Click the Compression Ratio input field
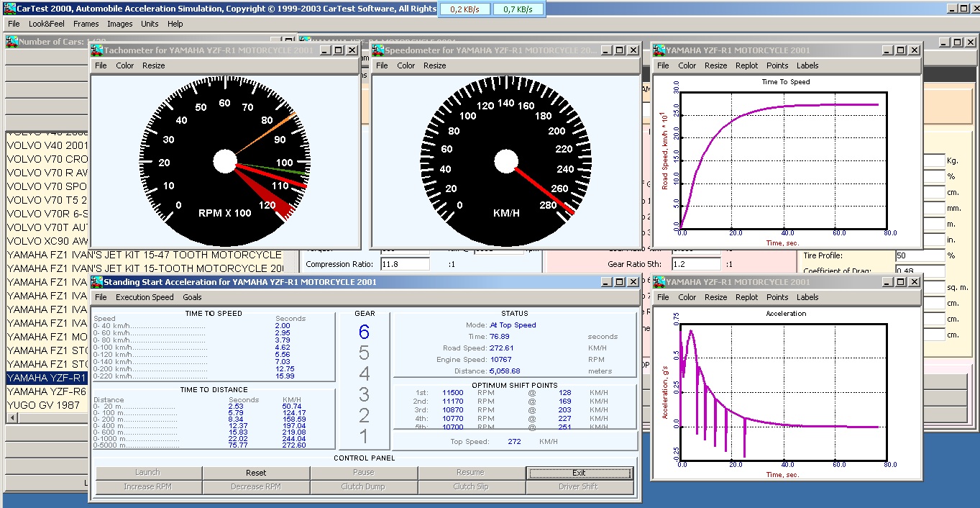Viewport: 980px width, 508px height. 404,264
